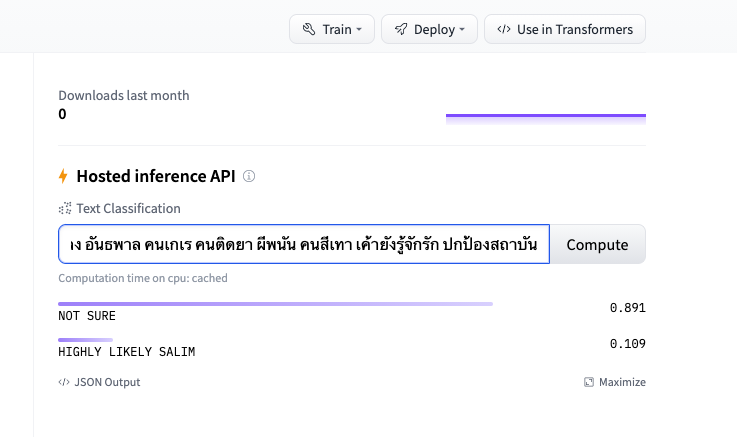Open Use in Transformers
Viewport: 737px width, 437px height.
[565, 29]
